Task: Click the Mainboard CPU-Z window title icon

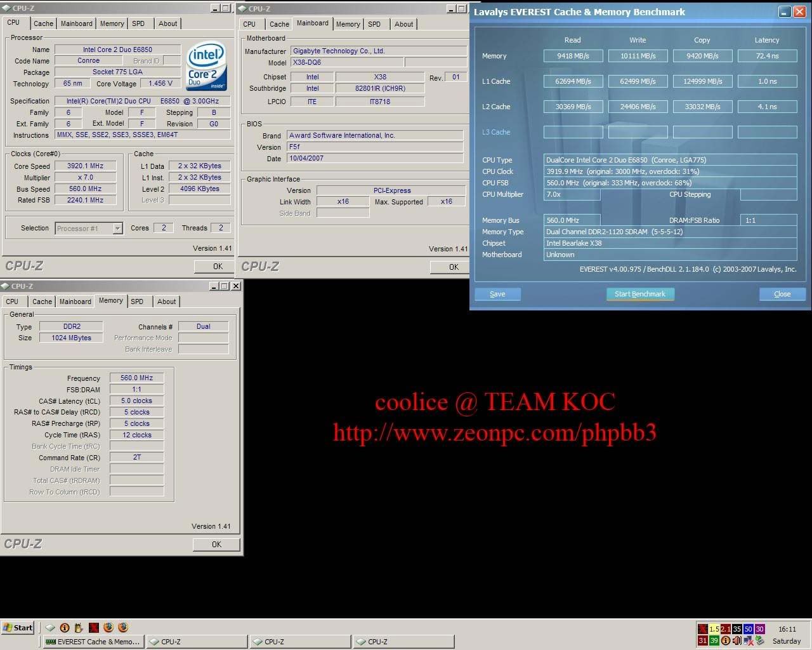Action: pos(242,9)
